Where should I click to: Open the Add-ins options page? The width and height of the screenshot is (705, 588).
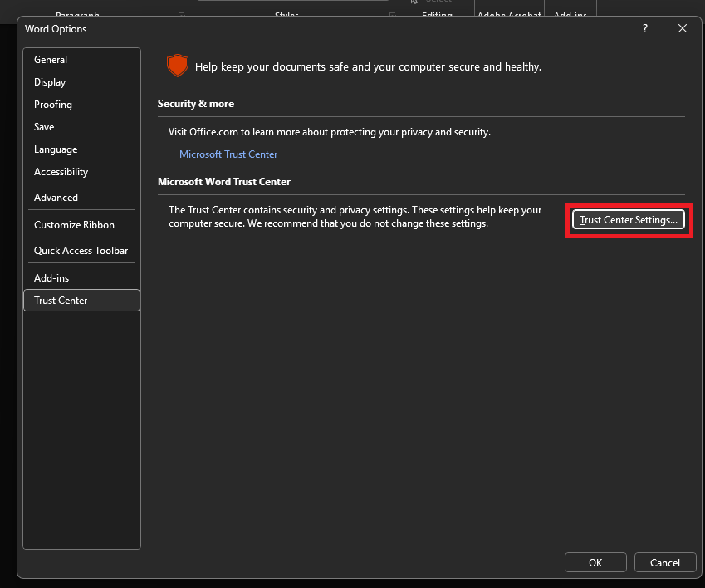tap(51, 278)
